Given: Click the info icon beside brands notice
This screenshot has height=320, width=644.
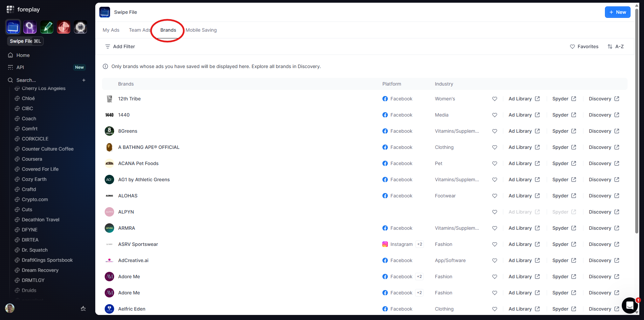Looking at the screenshot, I should tap(105, 66).
